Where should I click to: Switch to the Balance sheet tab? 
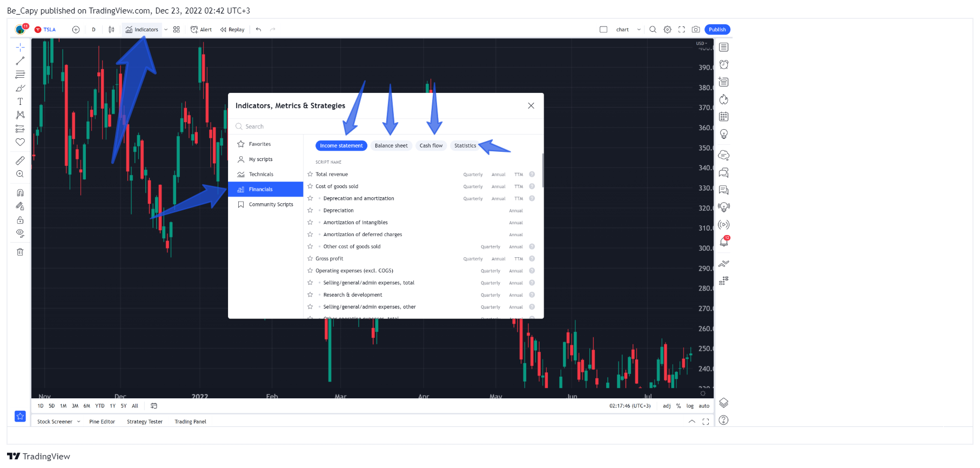tap(391, 146)
